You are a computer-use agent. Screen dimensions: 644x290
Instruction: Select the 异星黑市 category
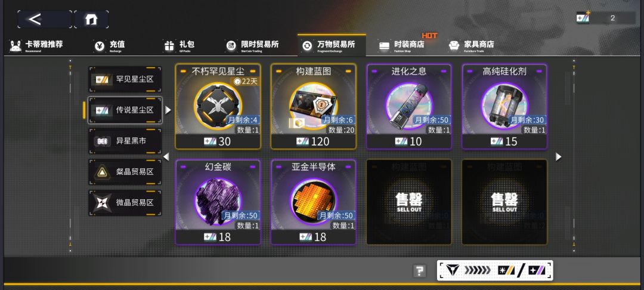click(x=125, y=141)
